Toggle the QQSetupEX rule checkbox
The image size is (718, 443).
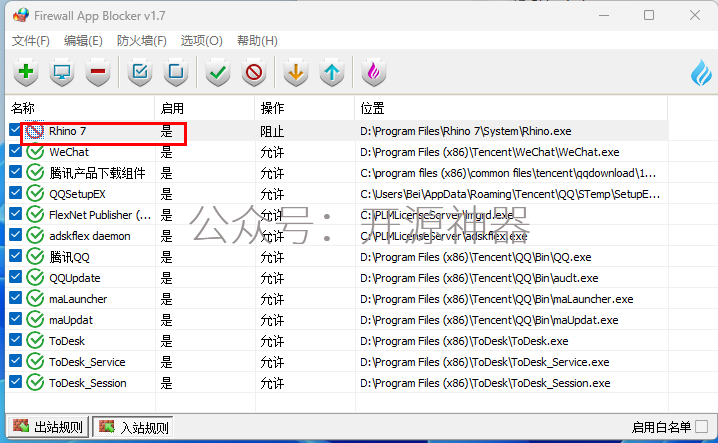pyautogui.click(x=15, y=192)
